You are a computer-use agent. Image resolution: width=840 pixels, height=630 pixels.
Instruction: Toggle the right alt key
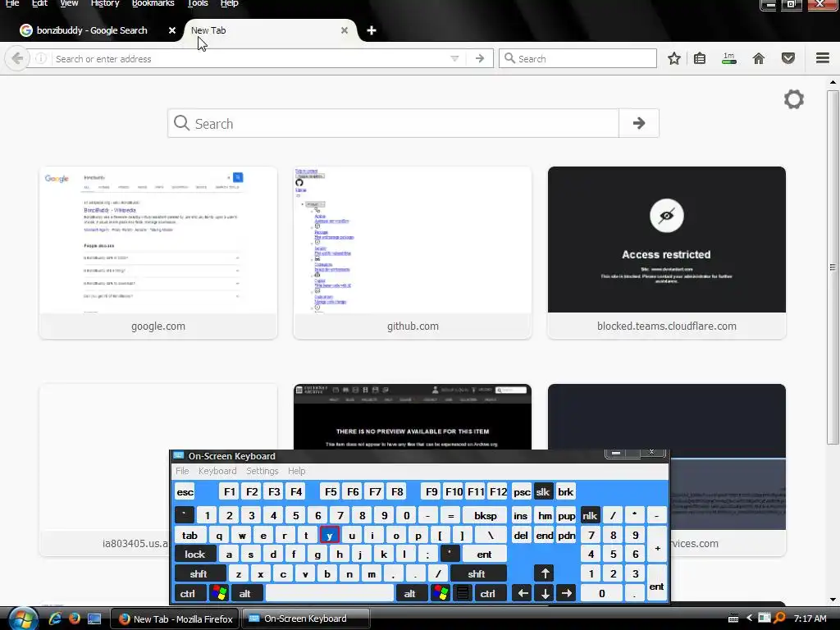point(410,593)
